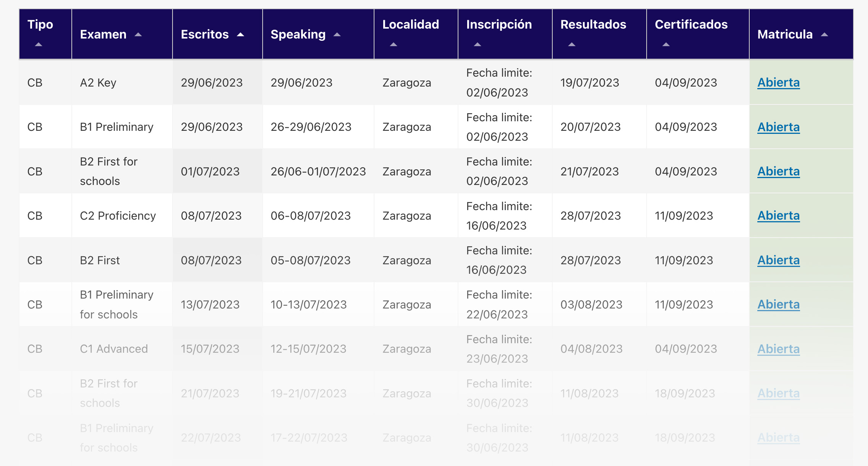868x466 pixels.
Task: Click sort arrow next to Examen
Action: pyautogui.click(x=138, y=35)
